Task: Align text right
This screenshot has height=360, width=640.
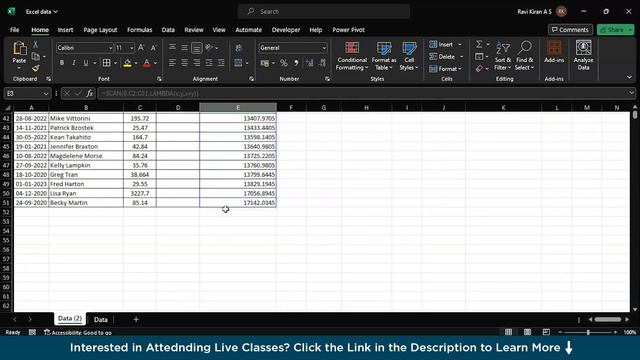Action: click(197, 63)
